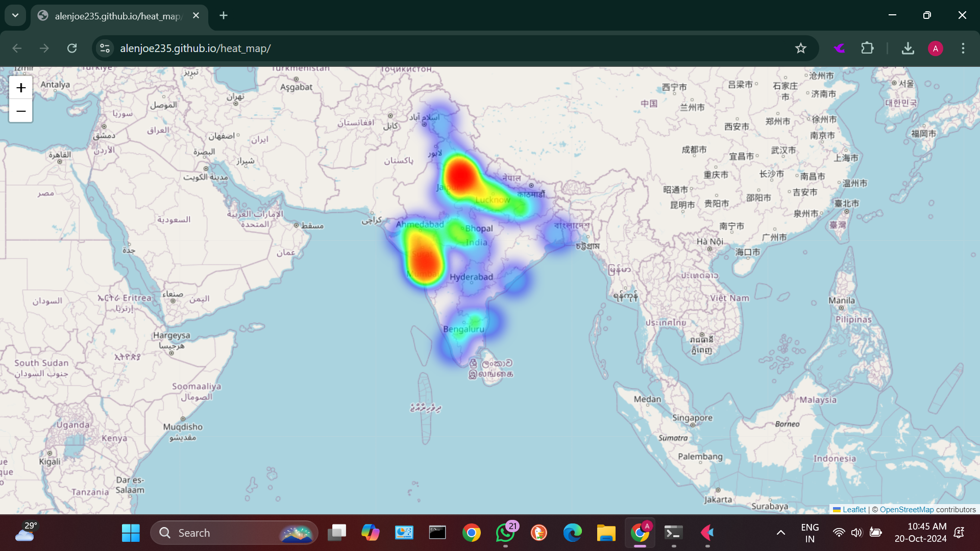This screenshot has width=980, height=551.
Task: Open Chrome downloads tray
Action: pos(908,48)
